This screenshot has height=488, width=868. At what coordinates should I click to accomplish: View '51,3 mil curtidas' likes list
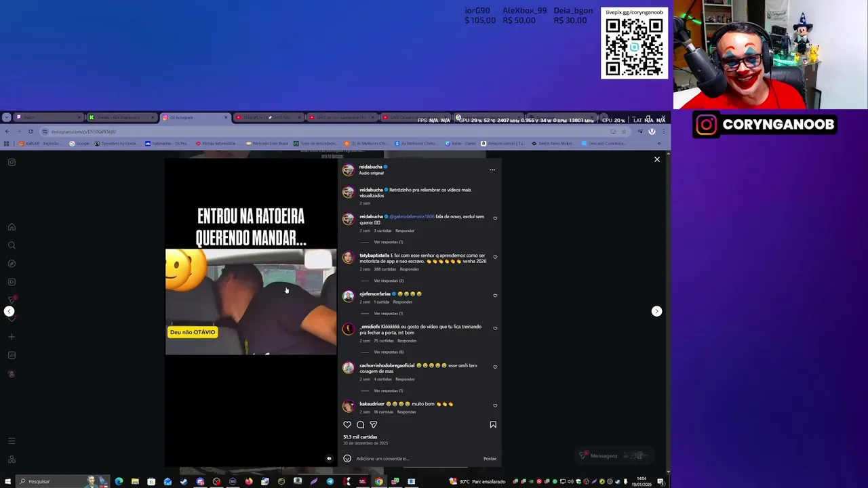(x=360, y=437)
